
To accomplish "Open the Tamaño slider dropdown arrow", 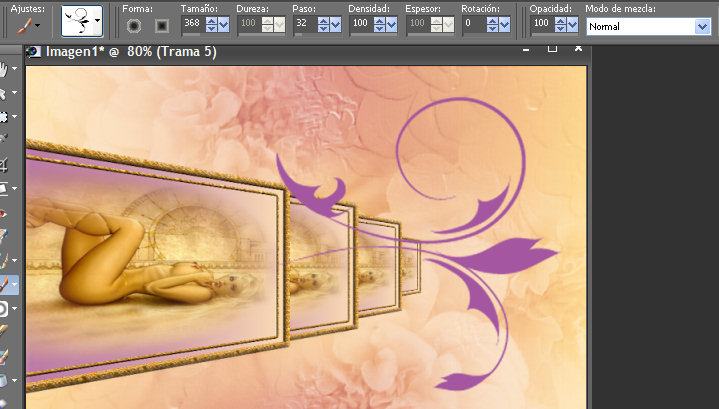I will (x=223, y=23).
